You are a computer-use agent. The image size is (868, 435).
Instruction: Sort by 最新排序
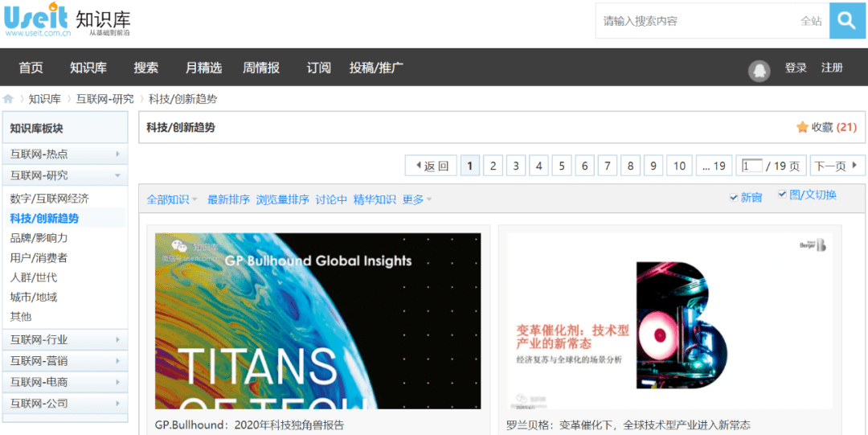(228, 199)
